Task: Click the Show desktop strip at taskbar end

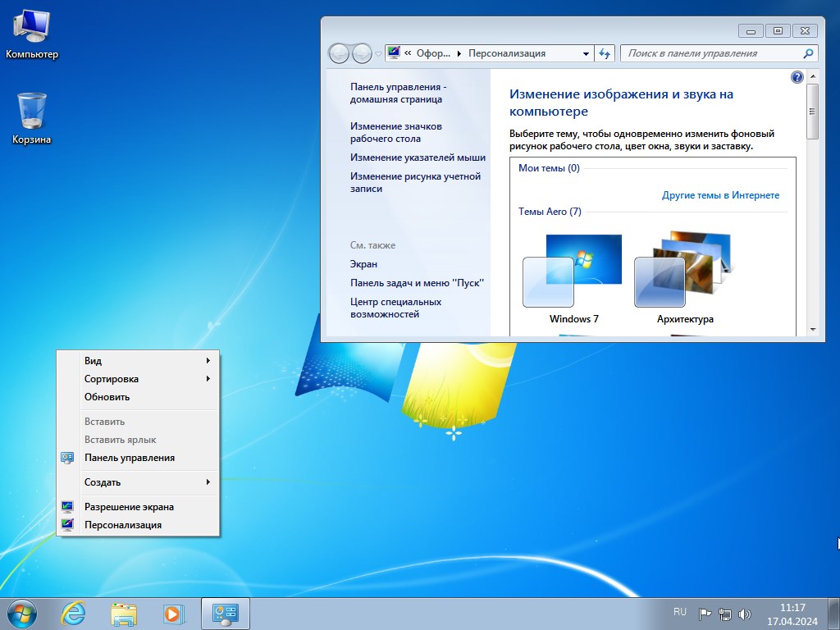Action: point(833,614)
